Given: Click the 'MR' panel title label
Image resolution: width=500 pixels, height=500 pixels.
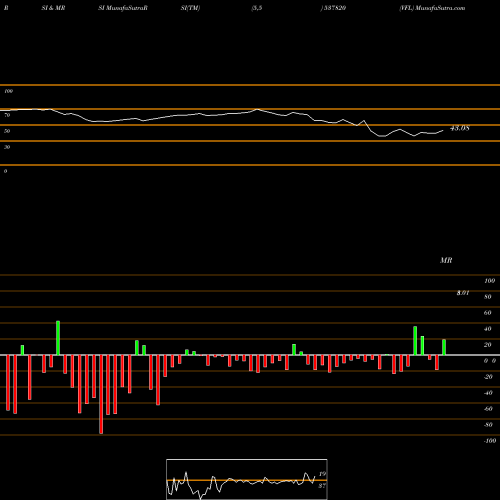Looking at the screenshot, I should tap(446, 260).
